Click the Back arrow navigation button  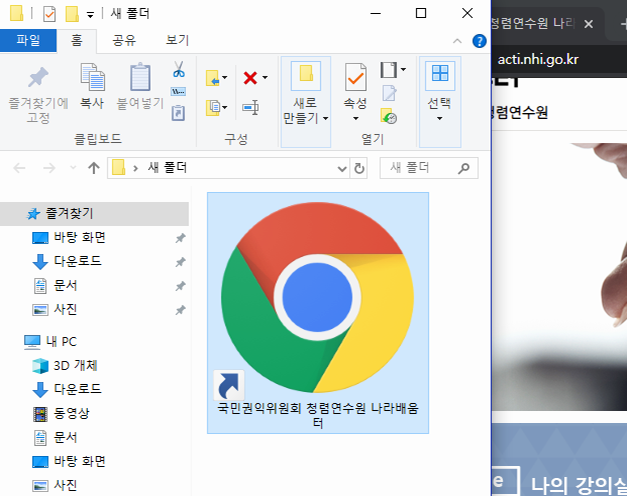click(x=19, y=168)
